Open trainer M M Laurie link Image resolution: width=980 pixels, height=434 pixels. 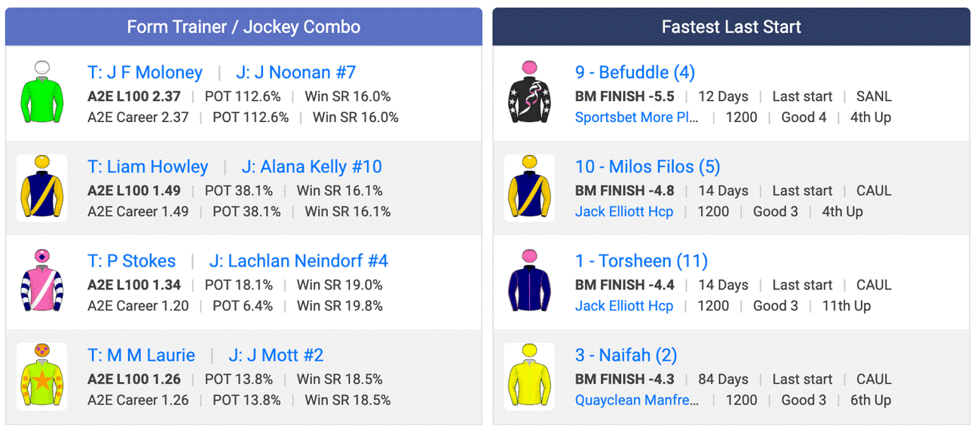(x=141, y=355)
